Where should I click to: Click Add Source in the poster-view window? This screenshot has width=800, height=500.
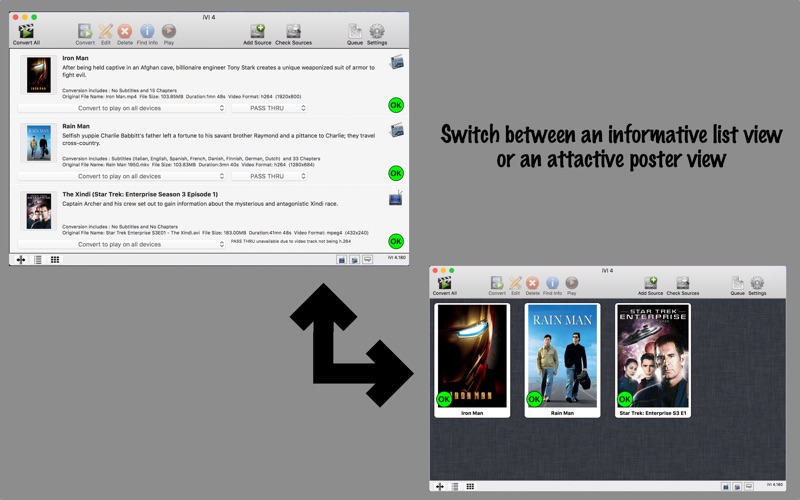click(651, 286)
